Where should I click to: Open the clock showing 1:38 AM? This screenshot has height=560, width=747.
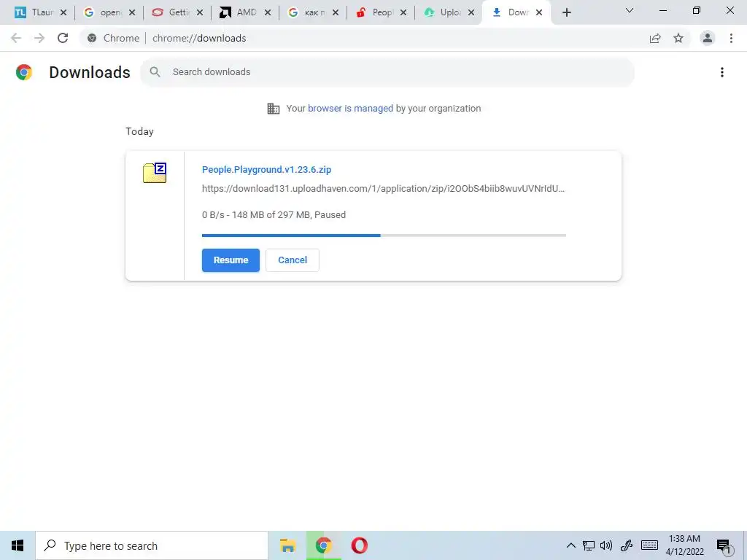coord(684,545)
